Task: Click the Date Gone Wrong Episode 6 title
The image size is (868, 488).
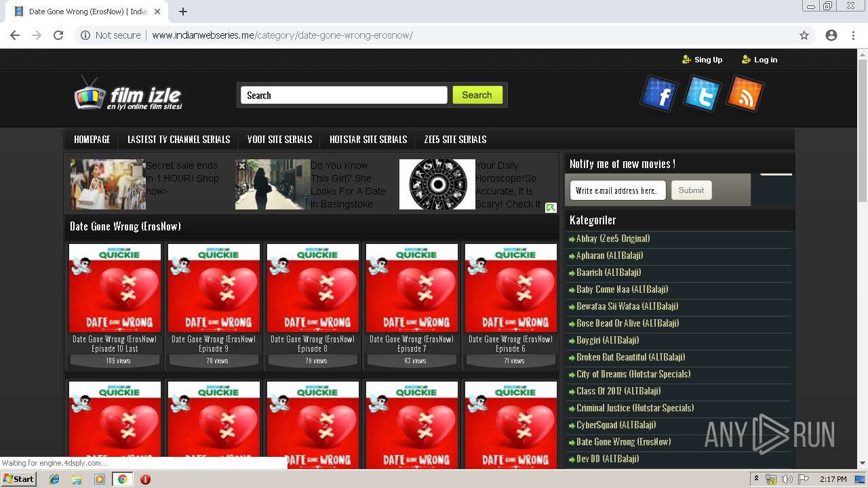Action: (x=511, y=344)
